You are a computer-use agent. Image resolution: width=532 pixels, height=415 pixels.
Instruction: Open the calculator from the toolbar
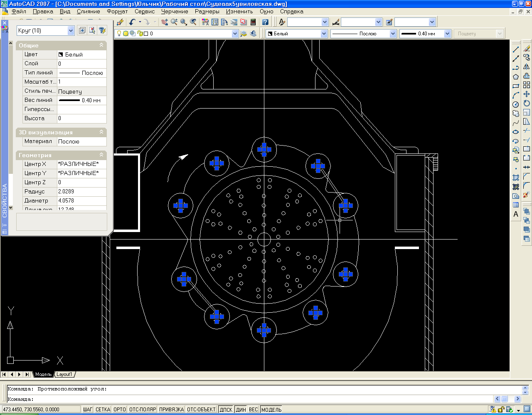click(x=253, y=22)
